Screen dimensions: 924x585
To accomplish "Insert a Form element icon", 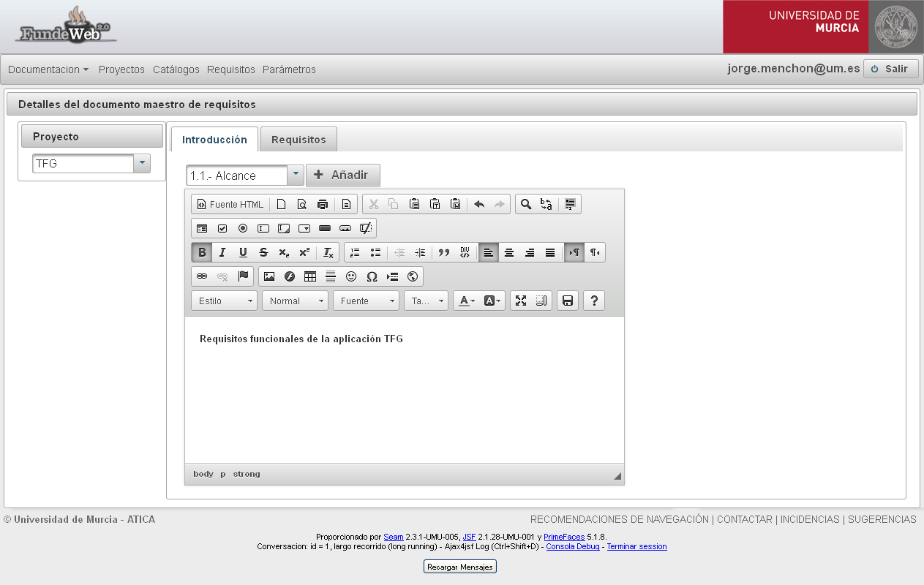I will tap(202, 228).
